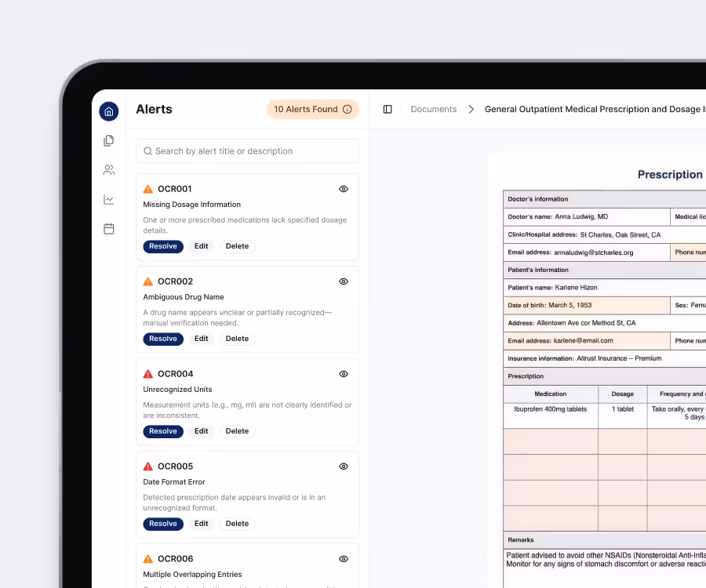This screenshot has height=588, width=706.
Task: Click Insurance information Altrust Insurance cell
Action: 604,358
